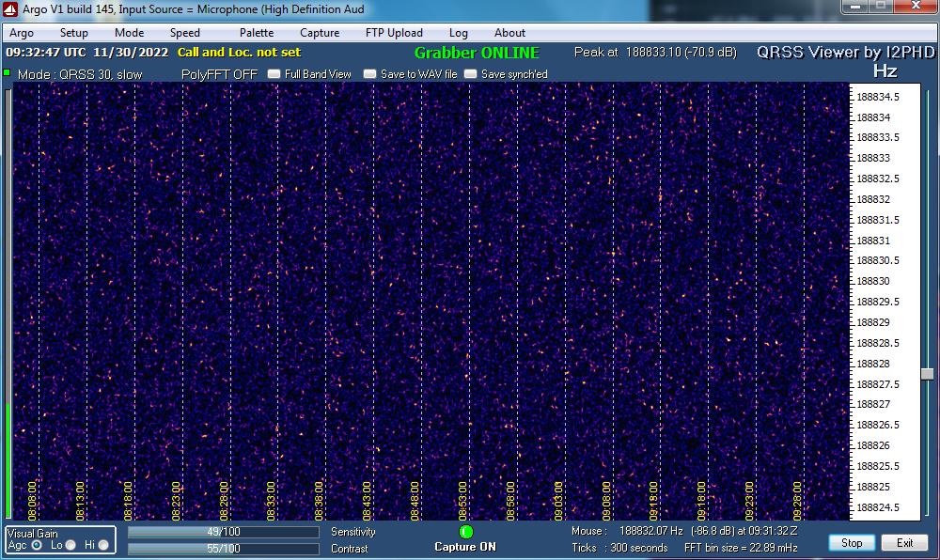The height and width of the screenshot is (560, 940).
Task: Click the 08:08:00 time marker
Action: pos(32,501)
